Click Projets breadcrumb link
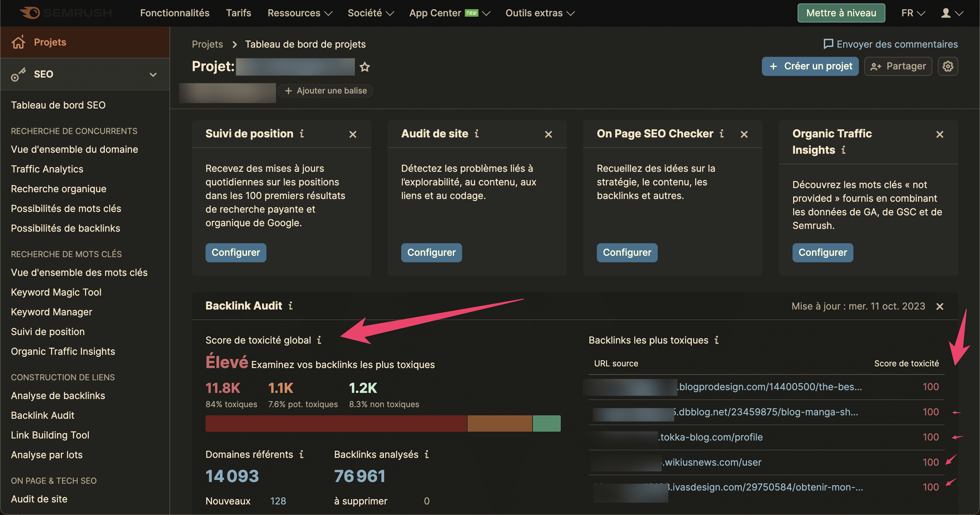This screenshot has height=515, width=980. pyautogui.click(x=207, y=44)
